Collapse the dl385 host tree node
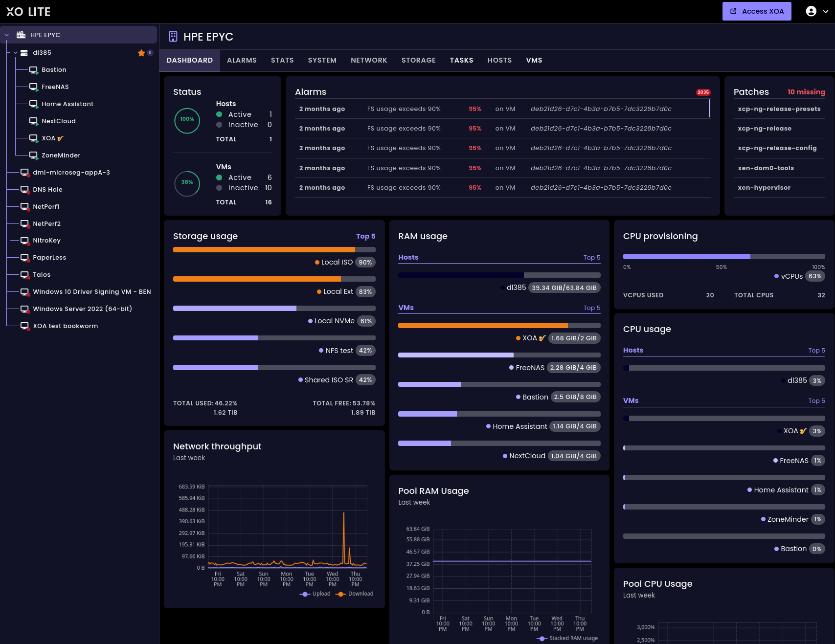 click(15, 53)
